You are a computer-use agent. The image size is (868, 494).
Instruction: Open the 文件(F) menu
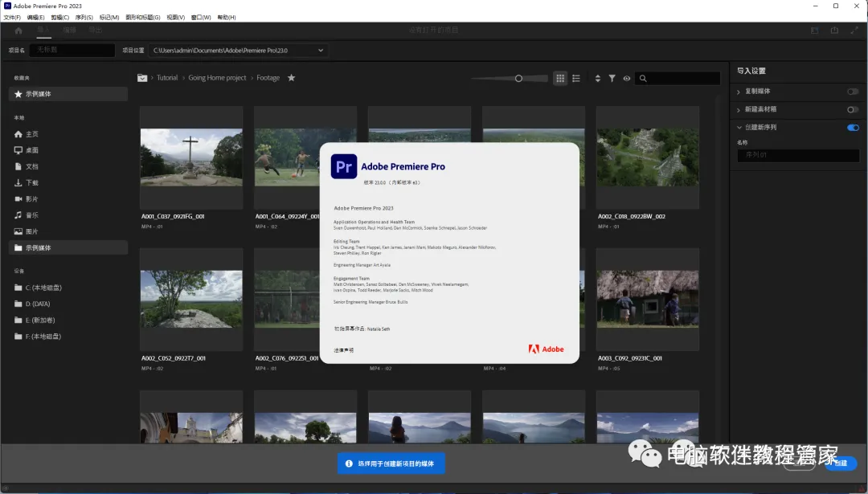tap(11, 17)
